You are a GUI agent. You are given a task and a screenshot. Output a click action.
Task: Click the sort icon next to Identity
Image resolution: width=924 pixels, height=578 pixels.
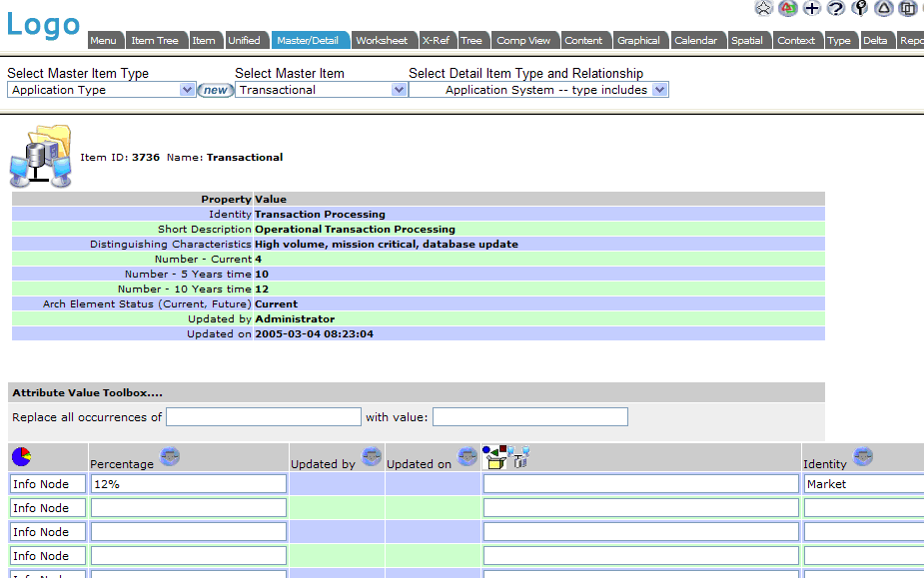tap(862, 457)
